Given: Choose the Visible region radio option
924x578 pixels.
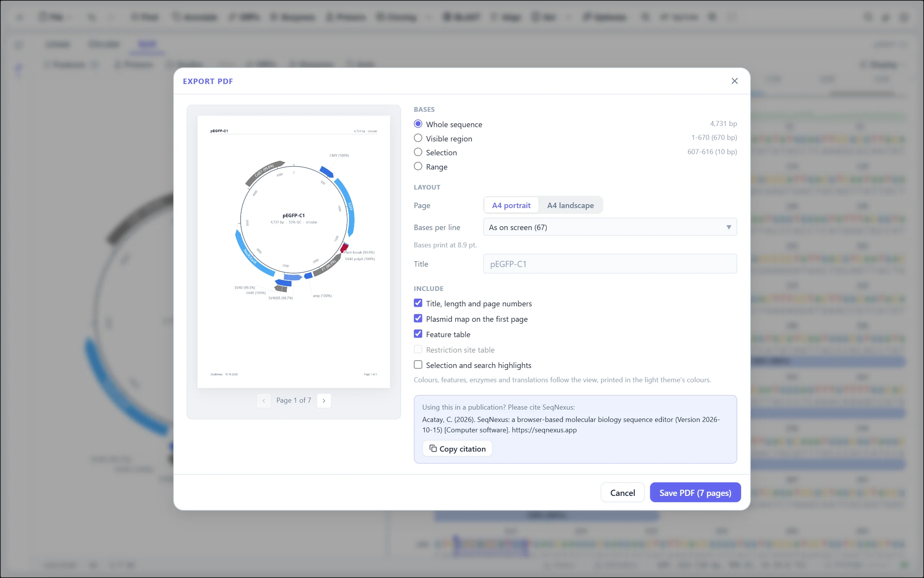Looking at the screenshot, I should pos(418,138).
